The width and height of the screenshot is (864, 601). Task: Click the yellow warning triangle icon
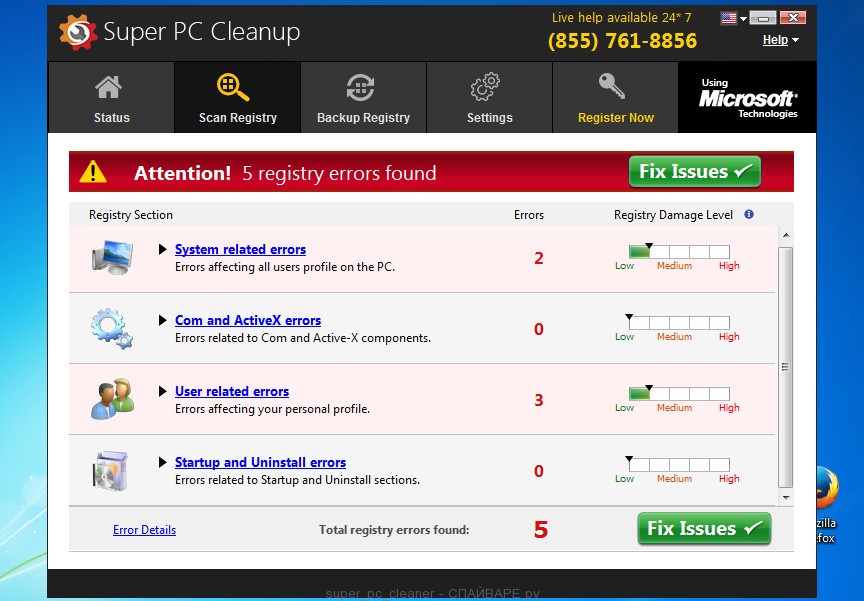(x=93, y=171)
